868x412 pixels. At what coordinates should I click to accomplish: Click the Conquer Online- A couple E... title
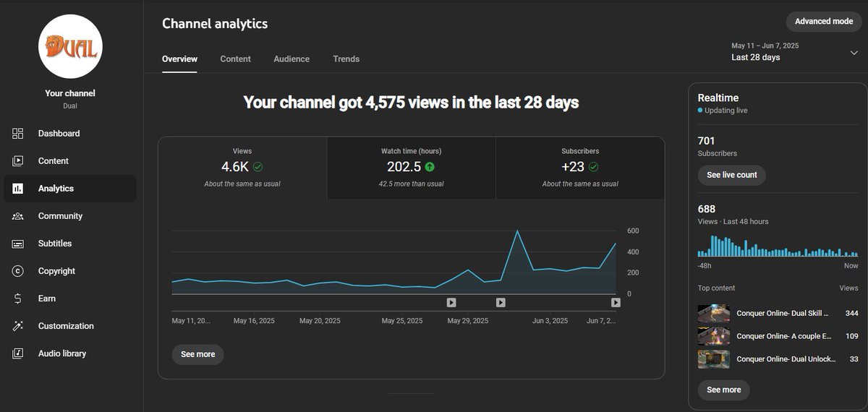coord(784,336)
